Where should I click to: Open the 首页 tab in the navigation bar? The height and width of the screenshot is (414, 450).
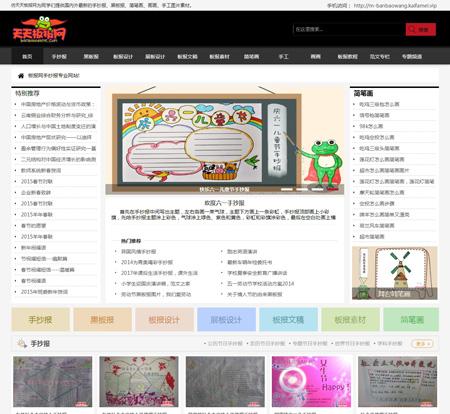(x=27, y=56)
